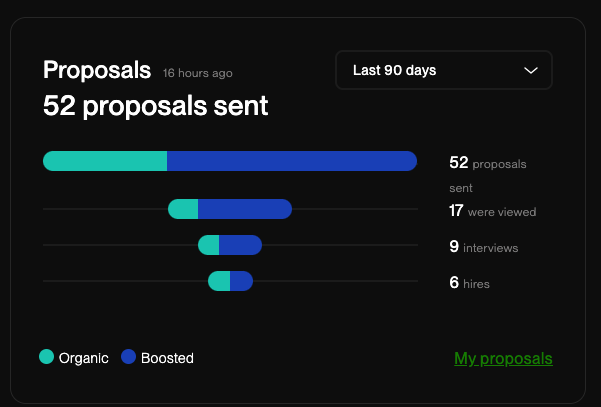Click the Proposals card heading
The width and height of the screenshot is (601, 407).
point(97,70)
